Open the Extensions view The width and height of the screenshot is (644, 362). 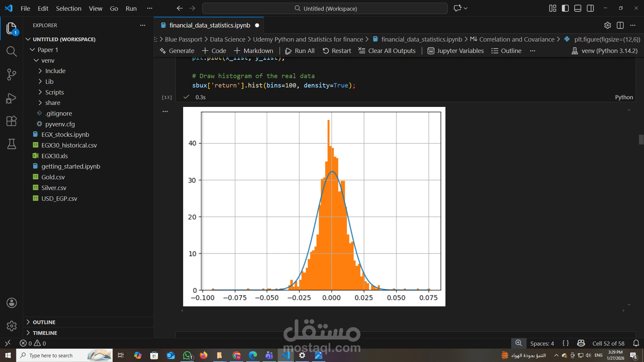coord(11,121)
